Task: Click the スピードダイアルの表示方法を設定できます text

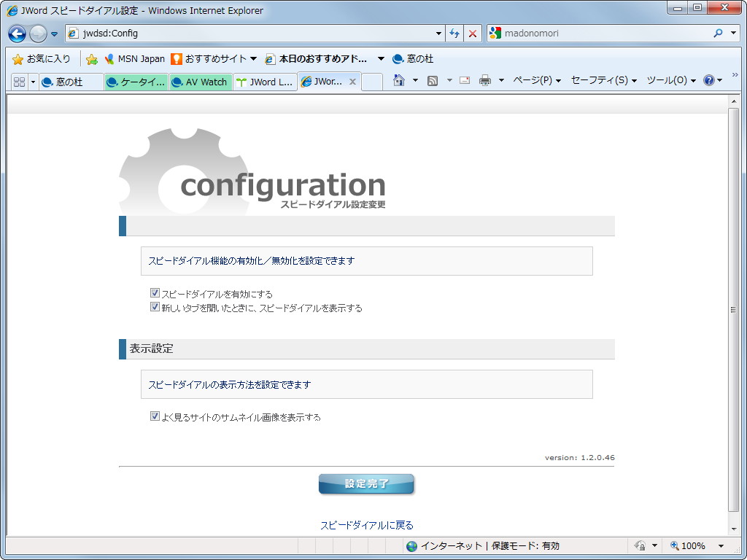Action: (229, 385)
